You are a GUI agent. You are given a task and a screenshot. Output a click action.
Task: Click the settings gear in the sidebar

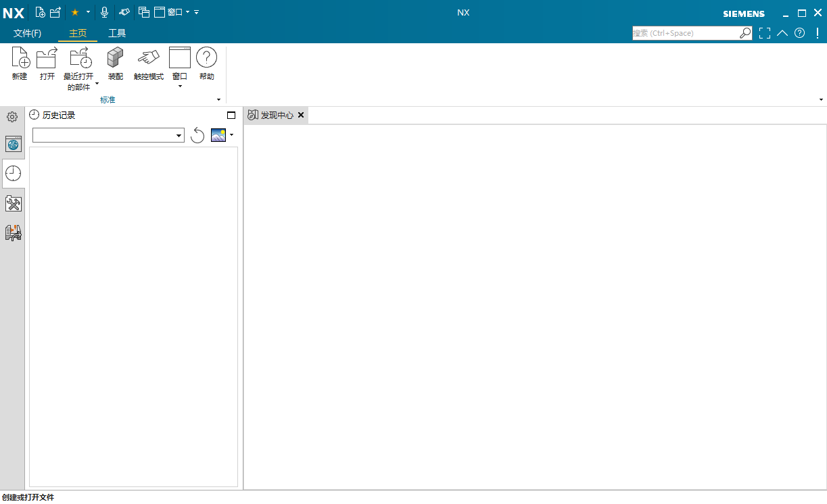click(11, 116)
